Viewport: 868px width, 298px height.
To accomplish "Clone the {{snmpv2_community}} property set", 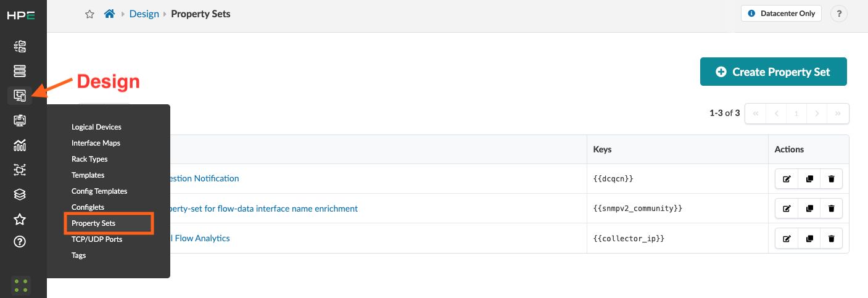I will click(x=809, y=209).
